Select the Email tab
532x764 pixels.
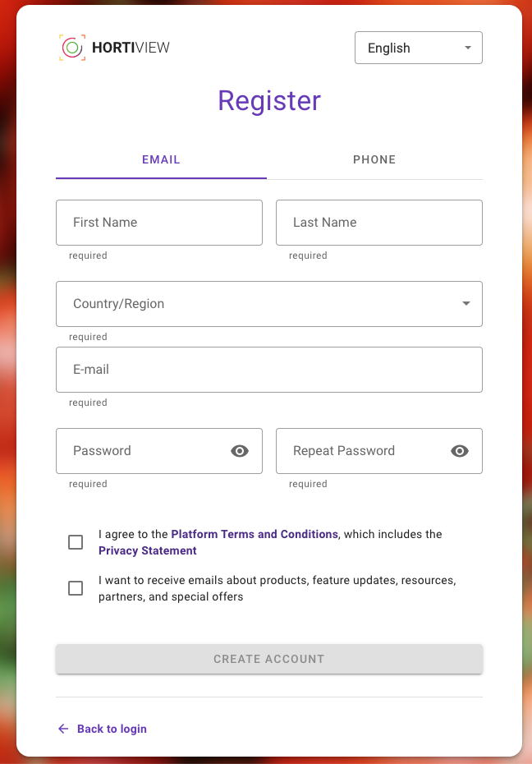coord(161,159)
